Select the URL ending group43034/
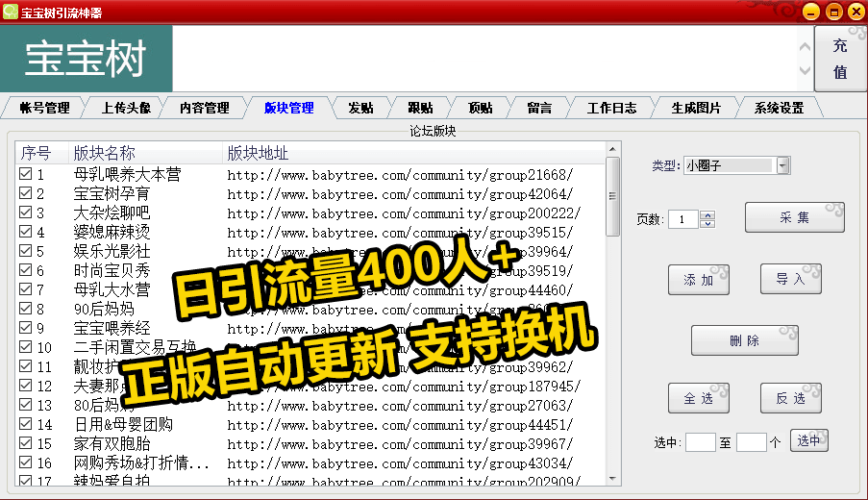Screen dimensions: 868x500 400,463
